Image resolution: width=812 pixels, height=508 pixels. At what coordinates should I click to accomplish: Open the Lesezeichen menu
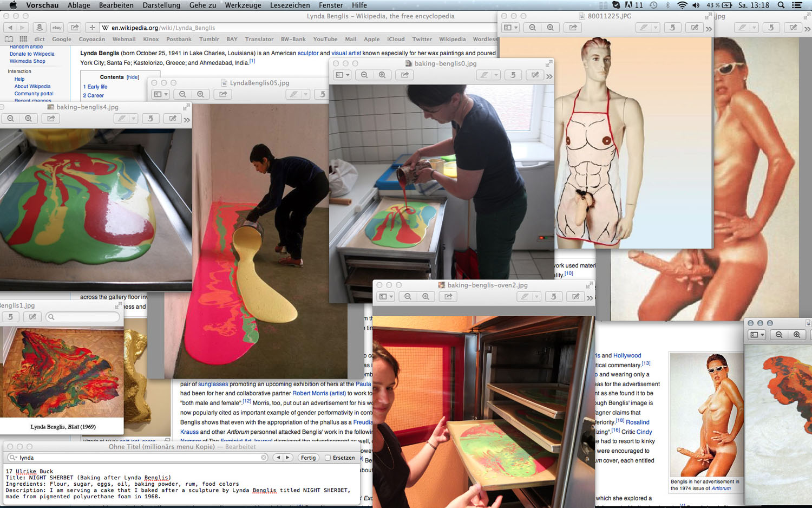290,5
